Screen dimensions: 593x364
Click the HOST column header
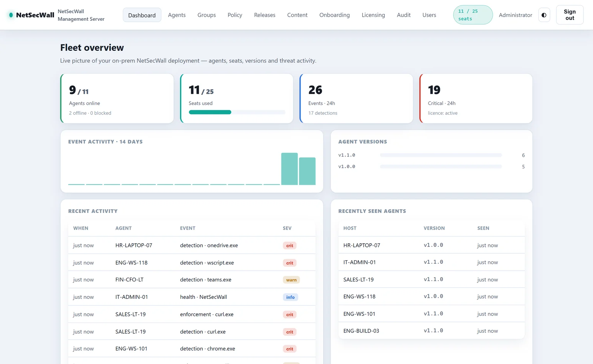click(x=350, y=228)
